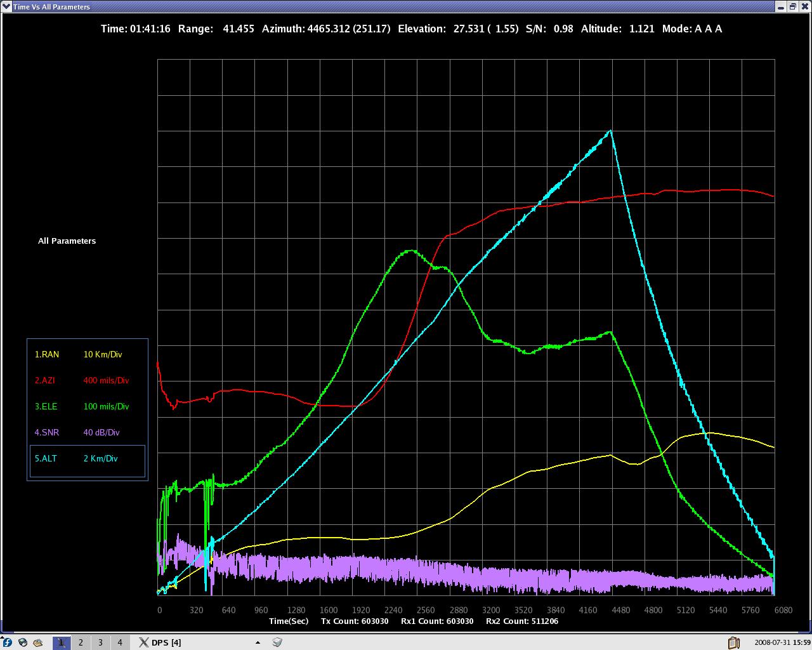Switch to workspace 4

pos(120,642)
